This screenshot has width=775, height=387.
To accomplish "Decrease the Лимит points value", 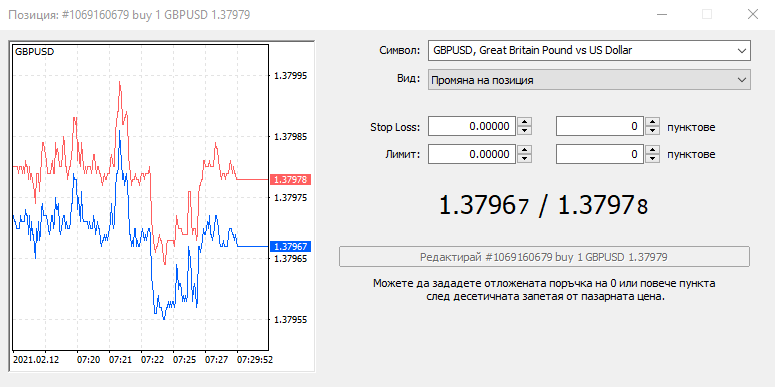I will (x=652, y=159).
